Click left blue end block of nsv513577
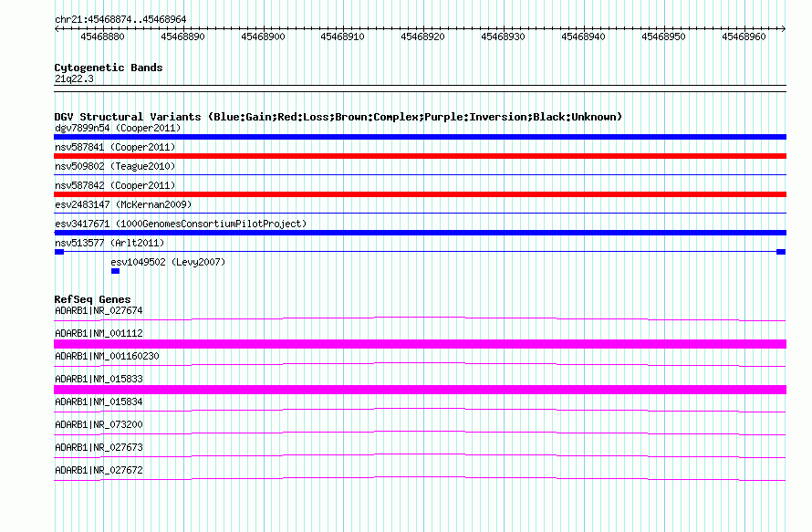This screenshot has height=532, width=812. tap(59, 252)
